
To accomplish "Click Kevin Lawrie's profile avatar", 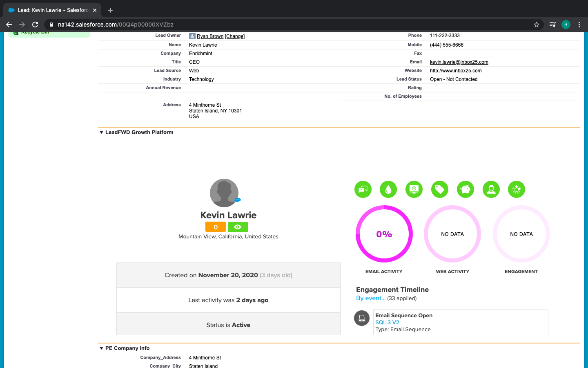I will 224,193.
